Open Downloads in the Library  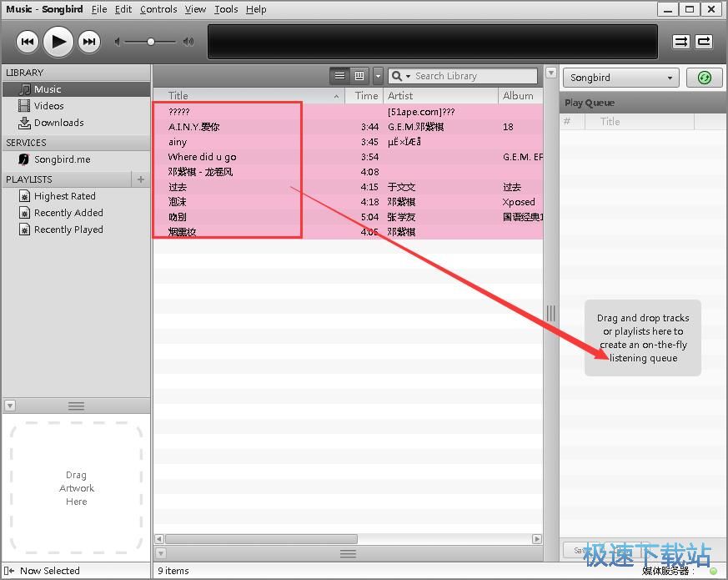point(76,123)
